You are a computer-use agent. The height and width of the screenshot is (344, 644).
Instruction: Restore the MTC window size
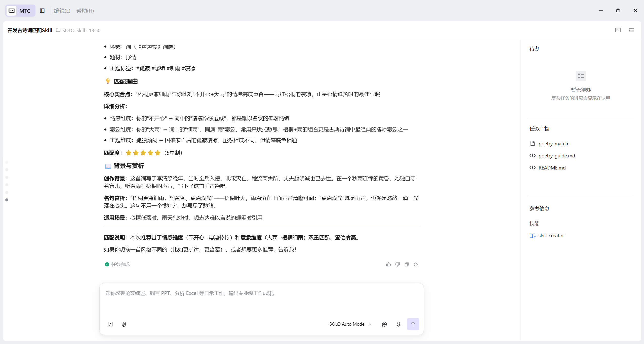[618, 10]
